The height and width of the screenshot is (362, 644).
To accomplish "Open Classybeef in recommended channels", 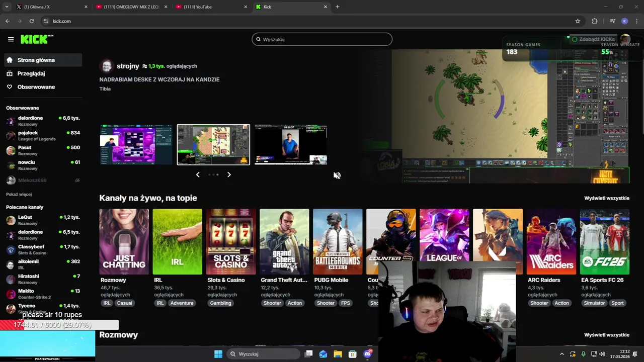I will (43, 249).
